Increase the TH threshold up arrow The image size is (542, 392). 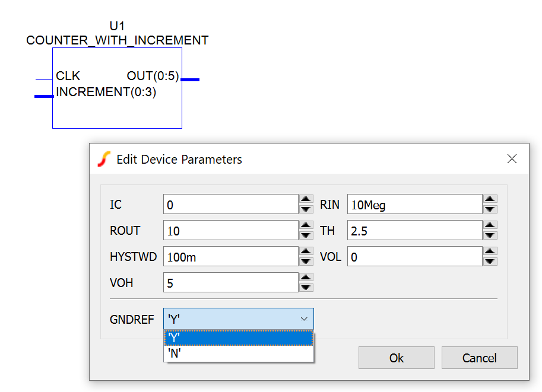tap(490, 225)
